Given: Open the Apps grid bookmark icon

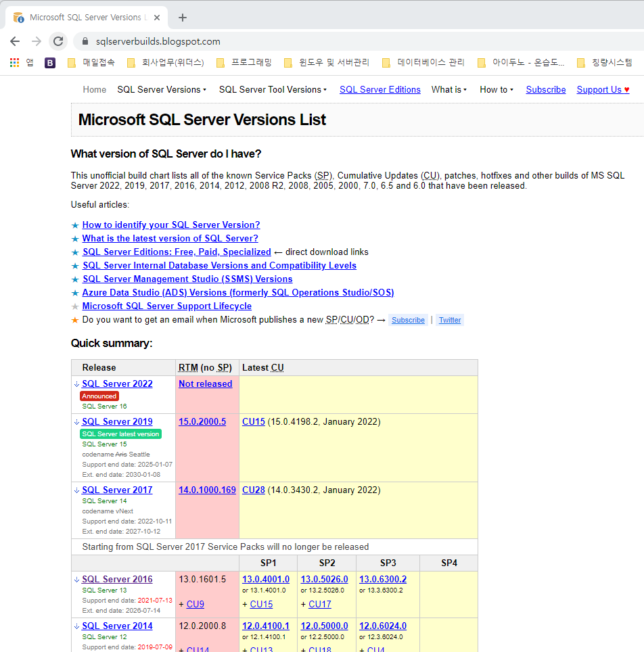Looking at the screenshot, I should click(15, 62).
